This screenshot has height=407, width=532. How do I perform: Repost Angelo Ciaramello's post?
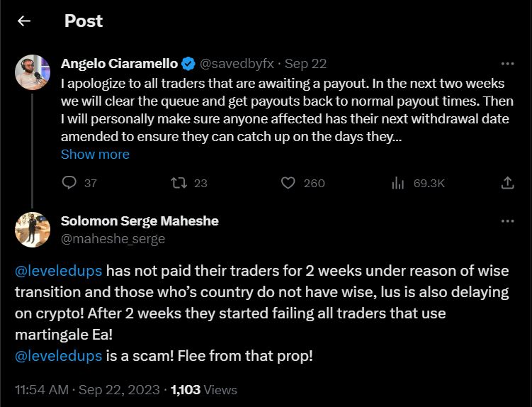[x=179, y=183]
